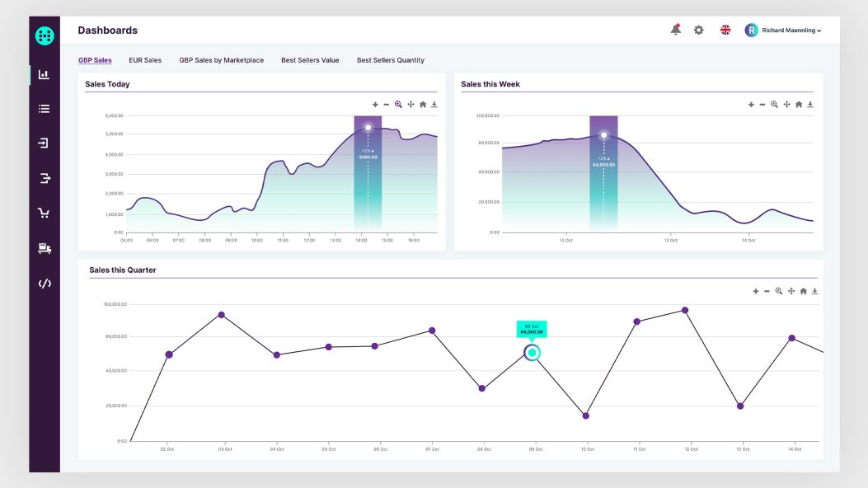Select zoom magnifier tool on Sales Today chart
868x488 pixels.
tap(398, 105)
